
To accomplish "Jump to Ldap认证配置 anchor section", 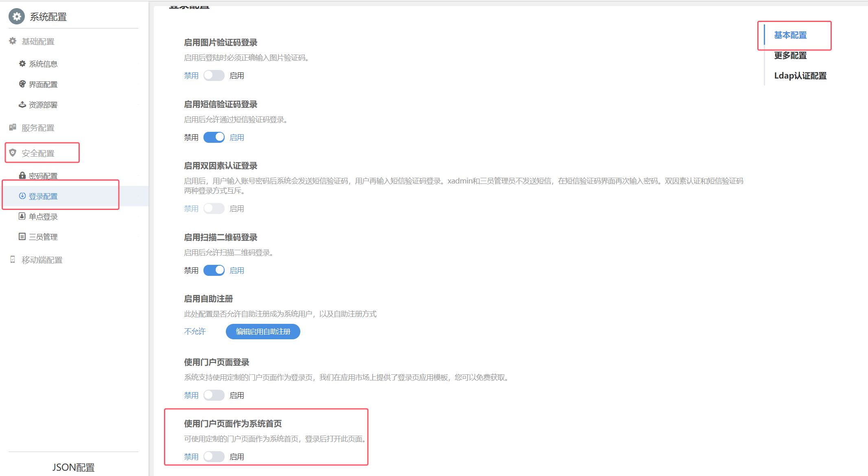I will pos(800,76).
